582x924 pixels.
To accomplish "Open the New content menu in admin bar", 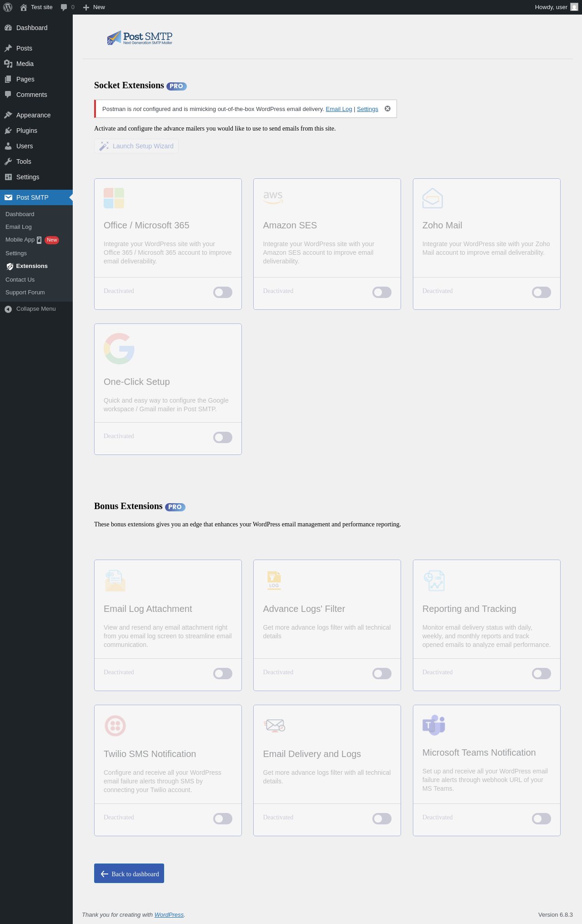I will [x=94, y=7].
